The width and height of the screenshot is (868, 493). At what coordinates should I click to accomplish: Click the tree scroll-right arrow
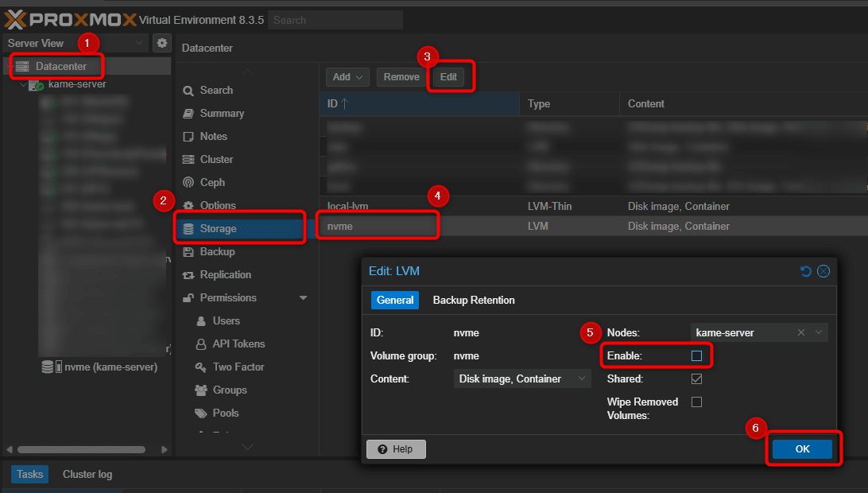pos(164,450)
